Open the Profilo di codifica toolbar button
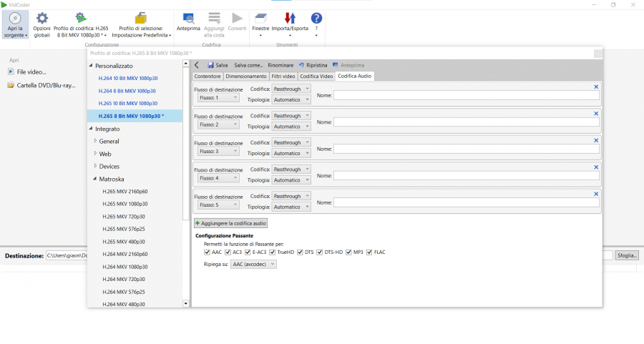This screenshot has height=344, width=644. (x=81, y=25)
